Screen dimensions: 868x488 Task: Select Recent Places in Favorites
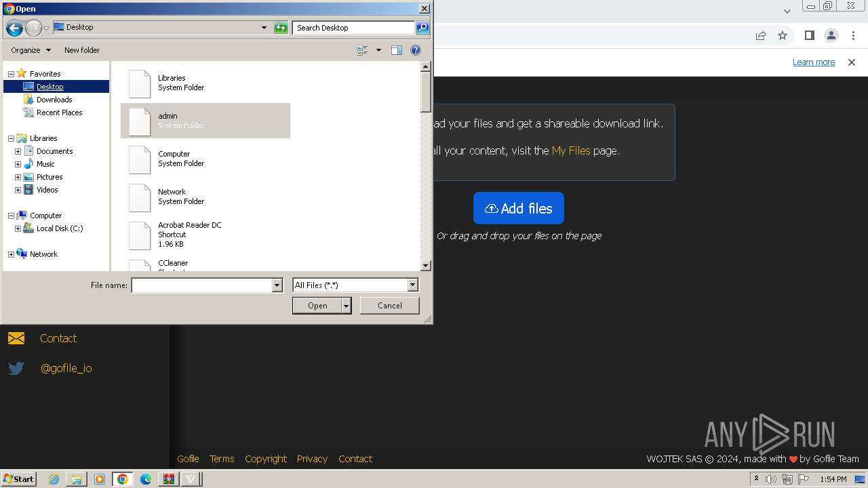pos(60,113)
